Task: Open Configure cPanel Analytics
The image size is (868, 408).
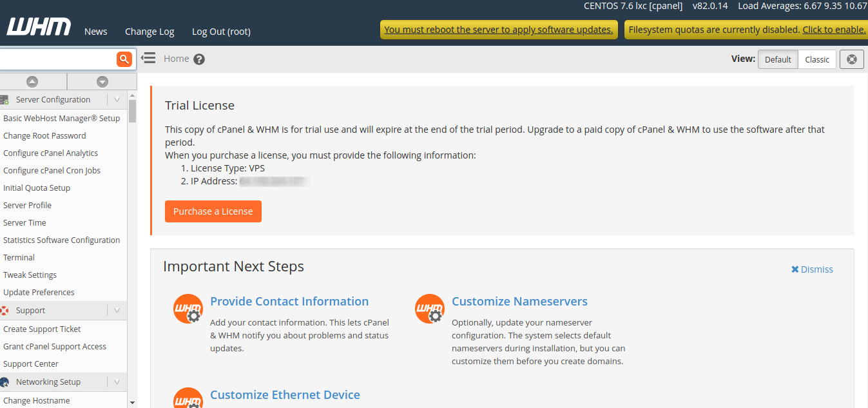Action: click(51, 153)
